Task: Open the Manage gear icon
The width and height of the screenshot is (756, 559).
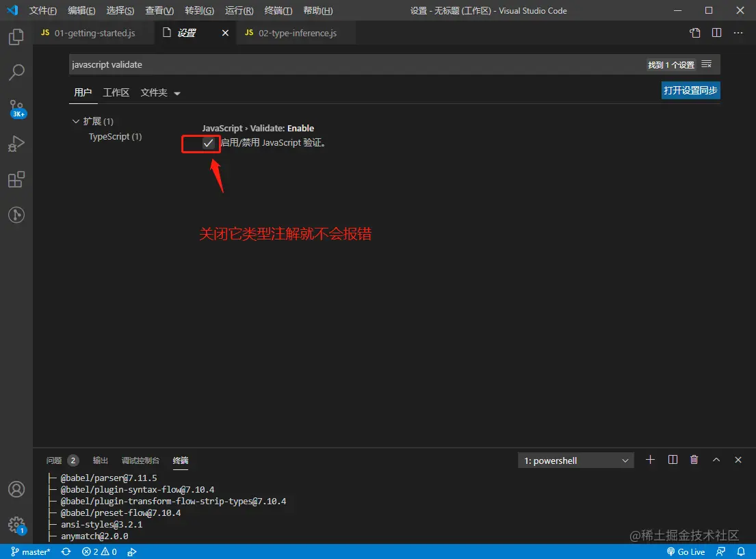Action: coord(16,525)
